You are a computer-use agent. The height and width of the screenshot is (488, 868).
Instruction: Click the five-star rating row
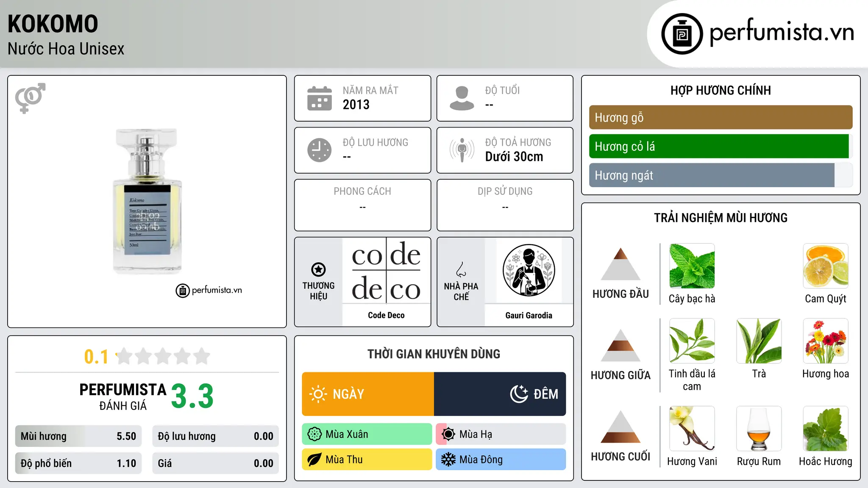pyautogui.click(x=163, y=356)
